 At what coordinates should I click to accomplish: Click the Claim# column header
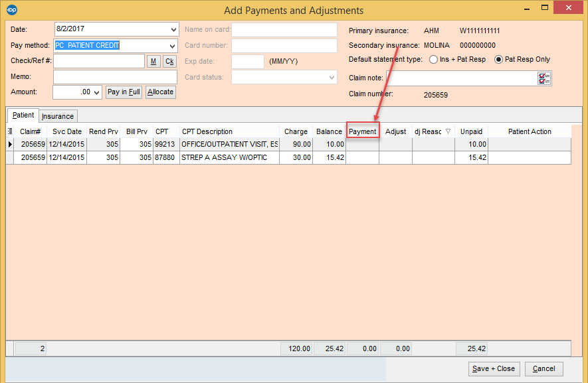tap(31, 131)
